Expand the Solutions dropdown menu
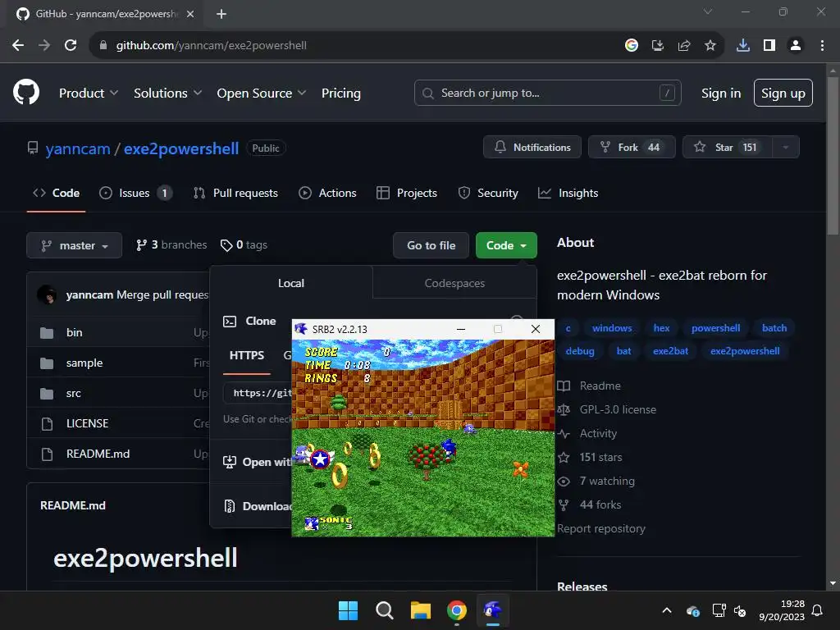 [167, 94]
